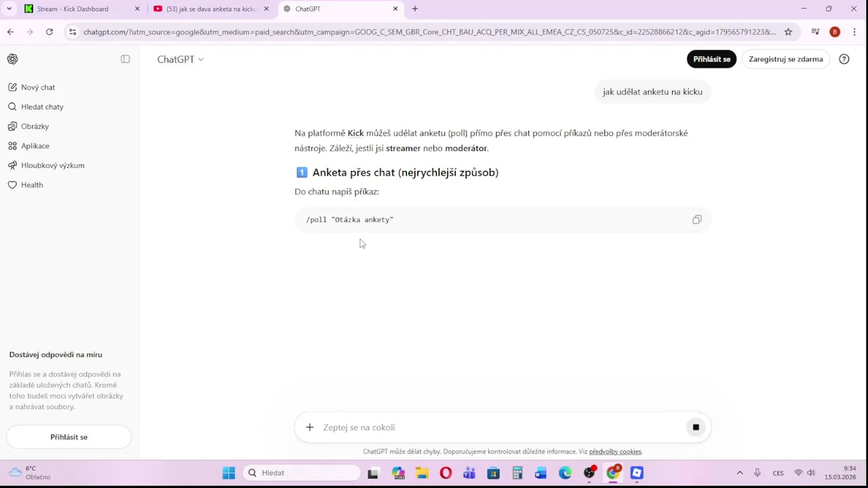
Task: Go forward in the browser
Action: click(30, 32)
